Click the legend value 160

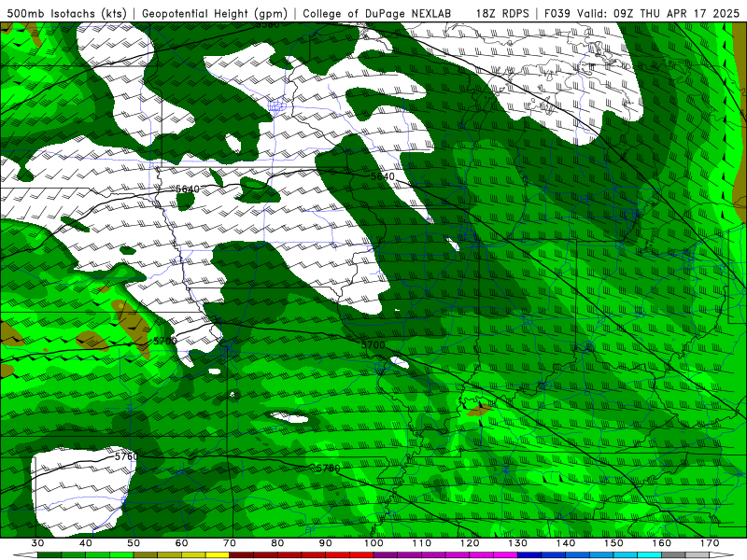coord(662,543)
